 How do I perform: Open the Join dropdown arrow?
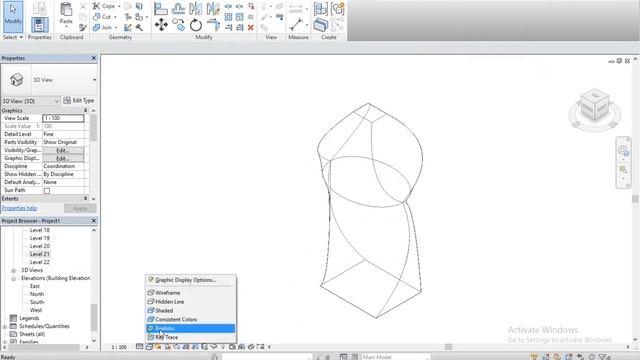pyautogui.click(x=116, y=28)
